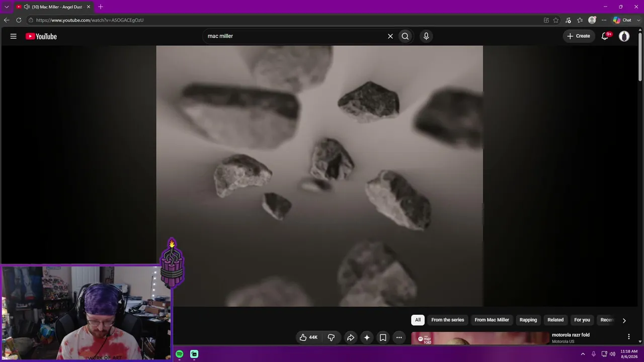Open Spotify from the taskbar
The height and width of the screenshot is (362, 644).
(x=180, y=354)
